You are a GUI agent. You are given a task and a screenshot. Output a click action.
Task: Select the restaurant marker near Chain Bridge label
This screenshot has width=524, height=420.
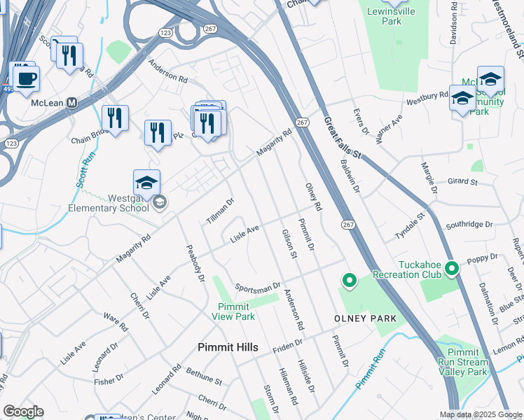click(x=115, y=120)
